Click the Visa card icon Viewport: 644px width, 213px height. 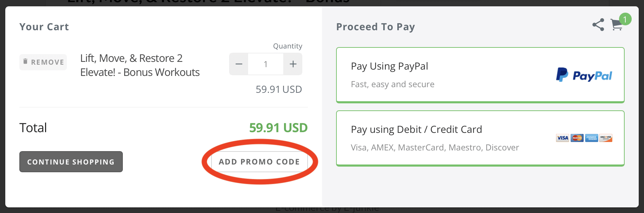562,138
